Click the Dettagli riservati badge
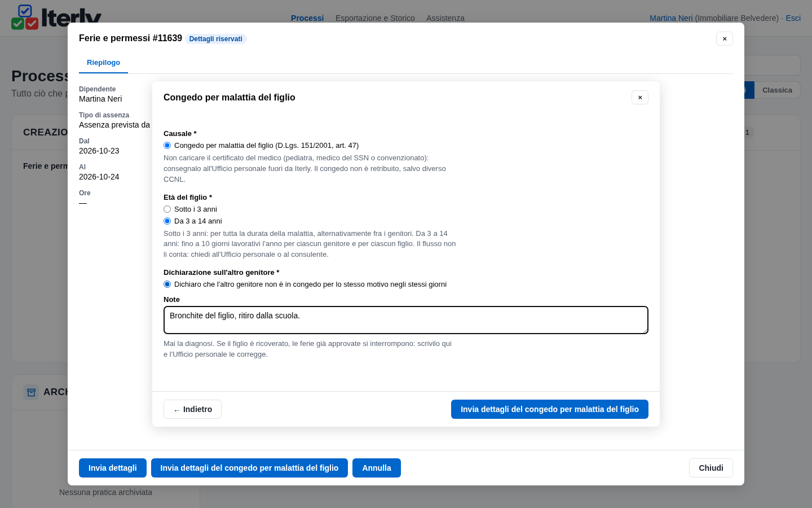This screenshot has width=812, height=508. pyautogui.click(x=216, y=39)
